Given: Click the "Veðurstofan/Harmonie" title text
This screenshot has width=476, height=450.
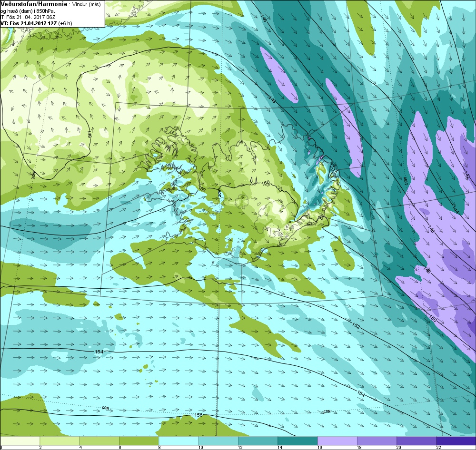Looking at the screenshot, I should pos(33,4).
